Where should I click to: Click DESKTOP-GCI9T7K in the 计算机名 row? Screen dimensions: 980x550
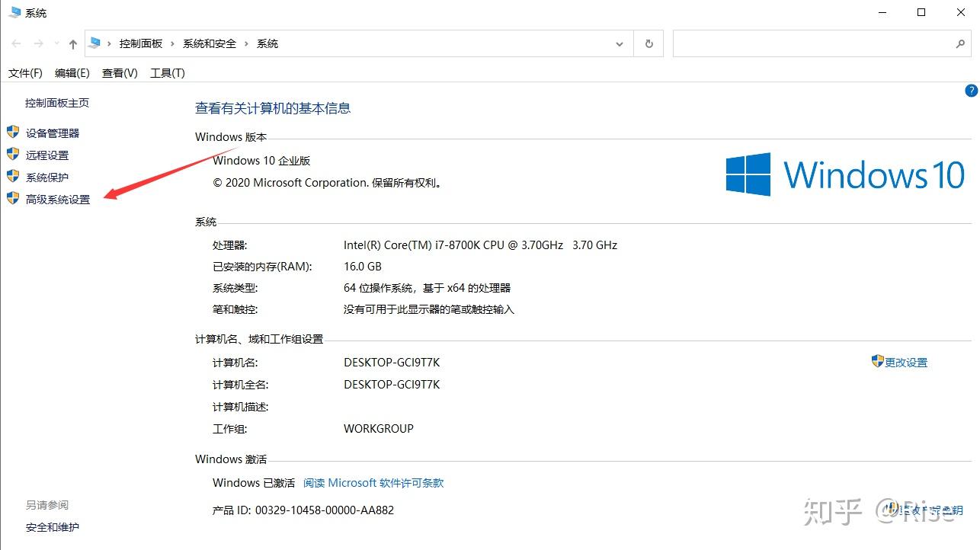click(392, 363)
